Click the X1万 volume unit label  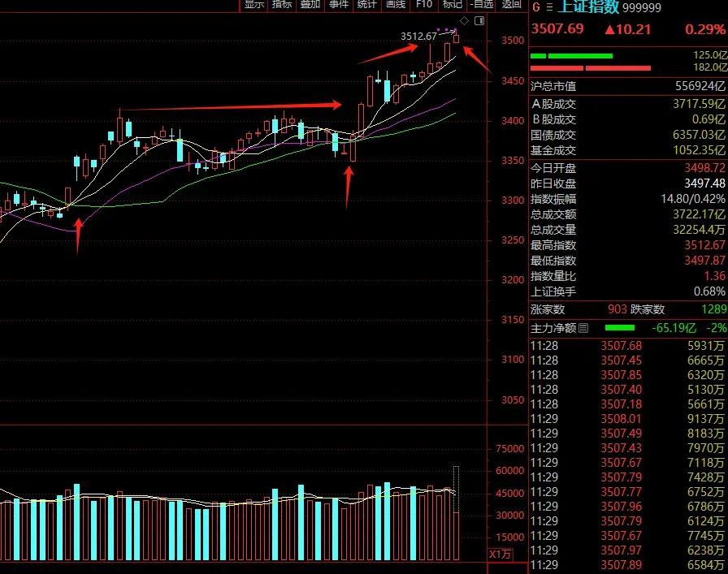500,554
